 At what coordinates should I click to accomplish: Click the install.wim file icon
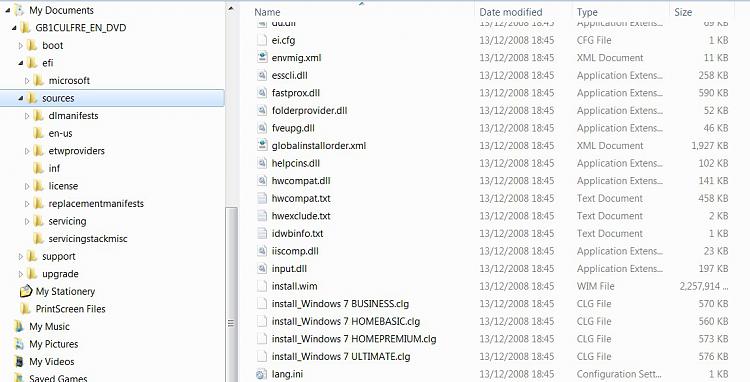[262, 286]
